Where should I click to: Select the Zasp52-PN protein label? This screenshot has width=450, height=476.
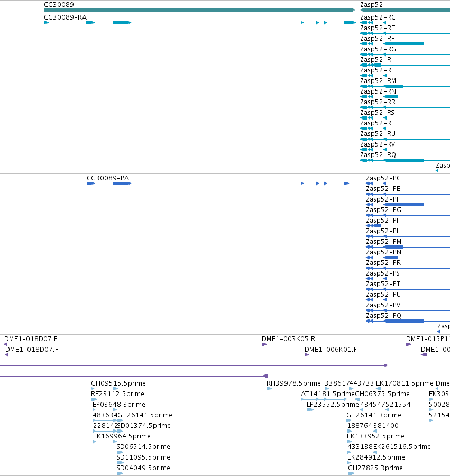(x=383, y=252)
